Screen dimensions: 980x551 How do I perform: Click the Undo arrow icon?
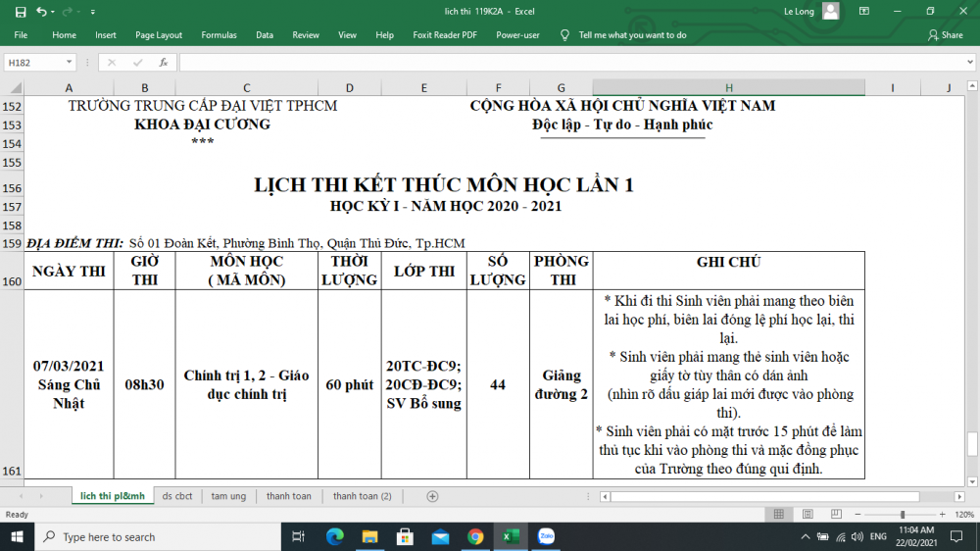pyautogui.click(x=41, y=12)
